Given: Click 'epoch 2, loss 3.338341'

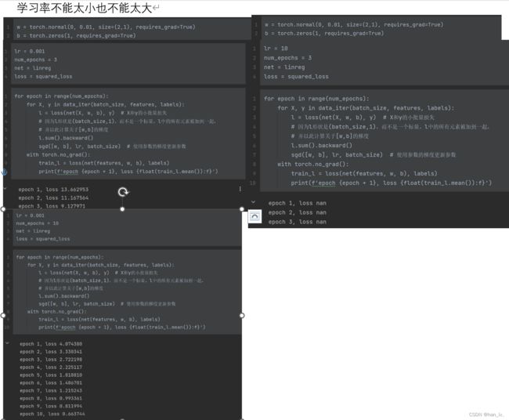Looking at the screenshot, I should tap(51, 352).
